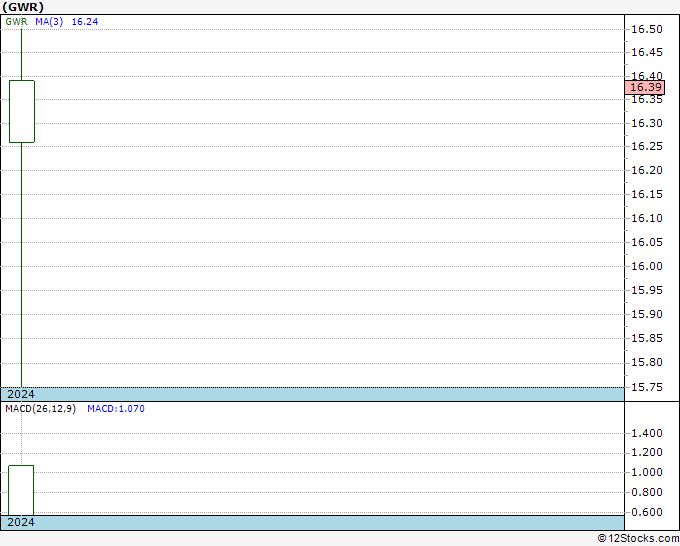
Task: Click the 0.600 MACD axis label
Action: [647, 512]
